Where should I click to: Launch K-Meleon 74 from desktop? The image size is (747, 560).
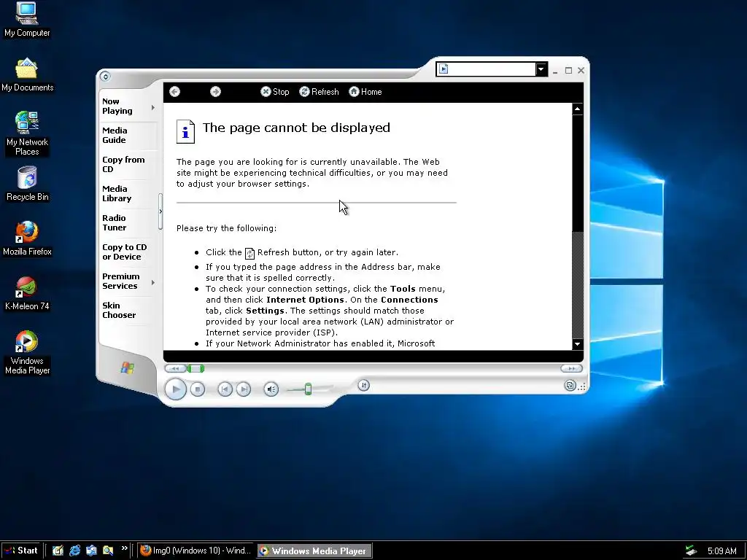[27, 293]
